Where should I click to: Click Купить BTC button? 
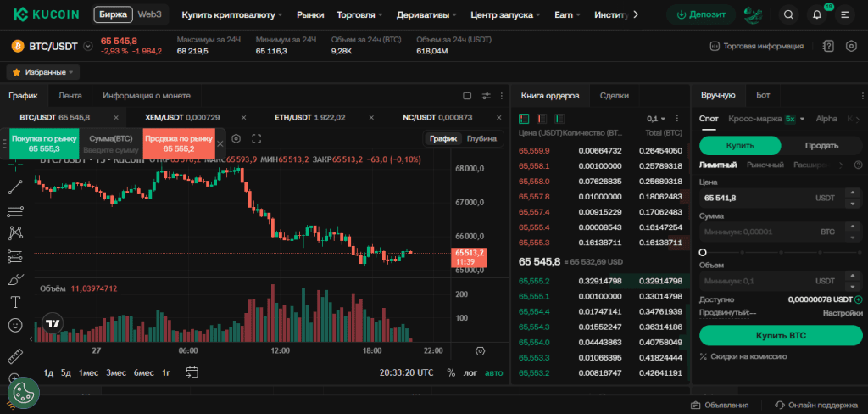click(781, 335)
